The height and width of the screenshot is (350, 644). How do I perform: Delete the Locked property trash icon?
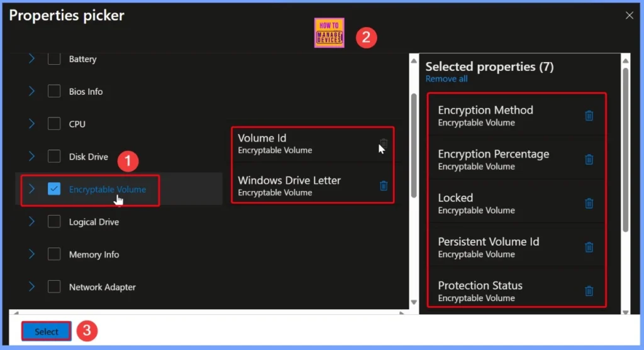[589, 203]
